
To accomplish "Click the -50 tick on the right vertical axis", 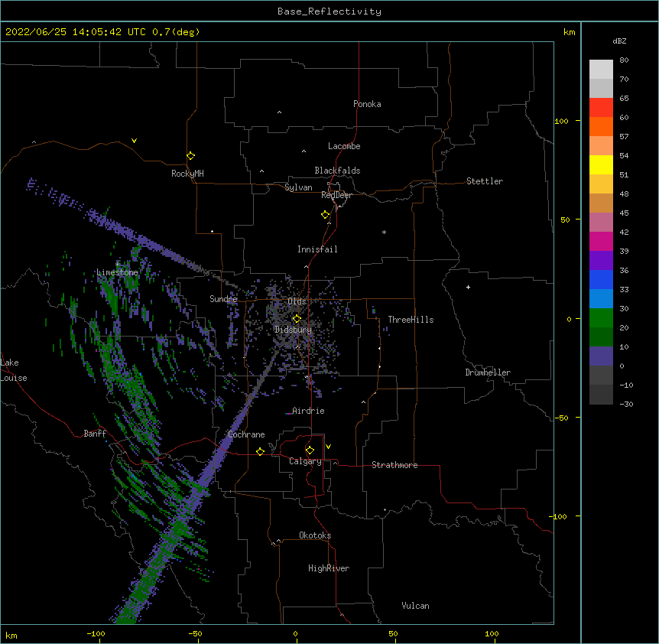I will [561, 418].
